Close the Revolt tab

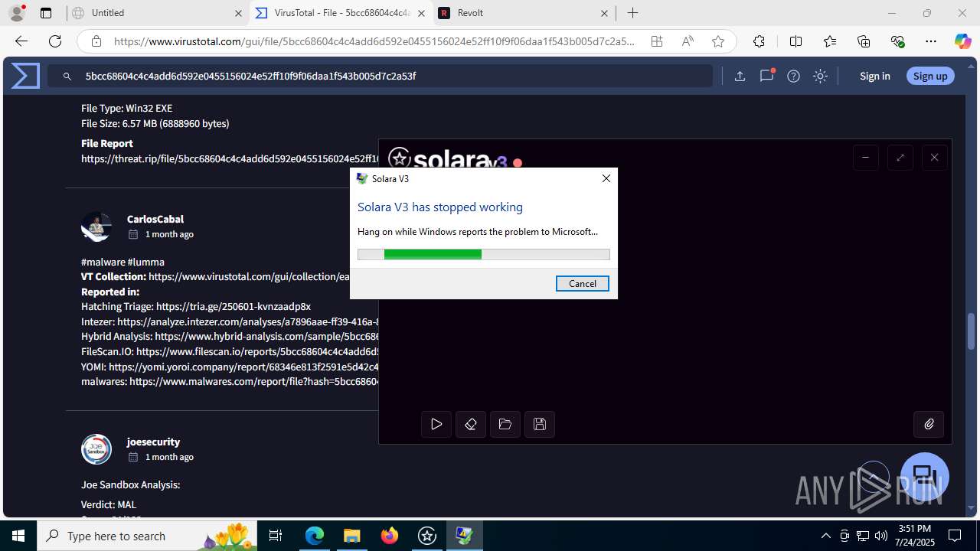(x=605, y=13)
